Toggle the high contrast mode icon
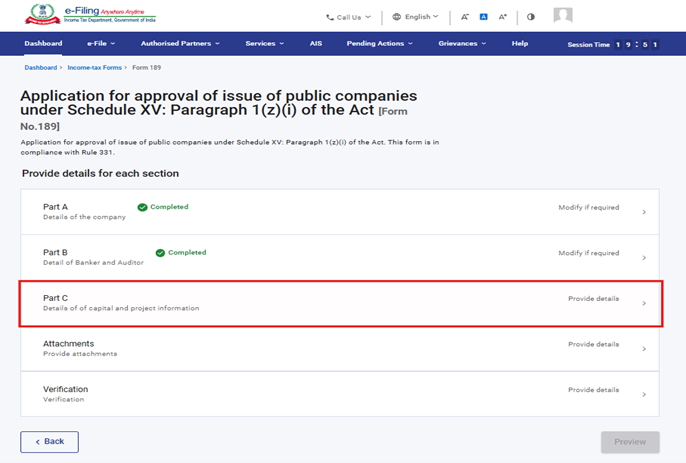The image size is (686, 463). (530, 17)
